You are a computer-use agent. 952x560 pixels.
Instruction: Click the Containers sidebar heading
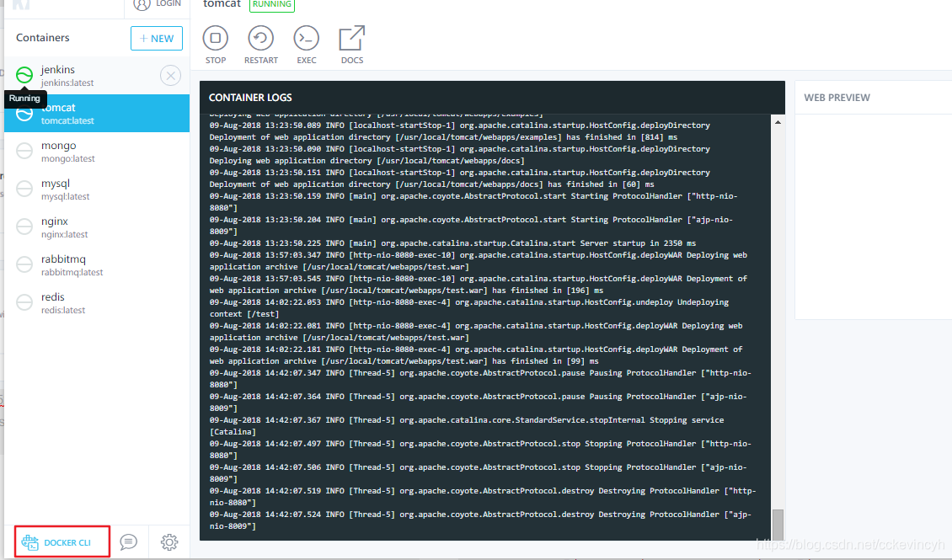[x=42, y=38]
